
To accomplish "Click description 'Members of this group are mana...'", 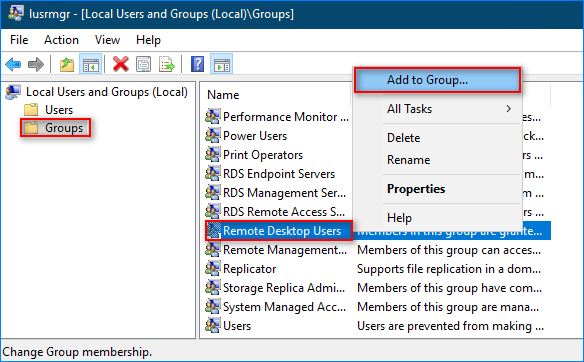I will [448, 307].
